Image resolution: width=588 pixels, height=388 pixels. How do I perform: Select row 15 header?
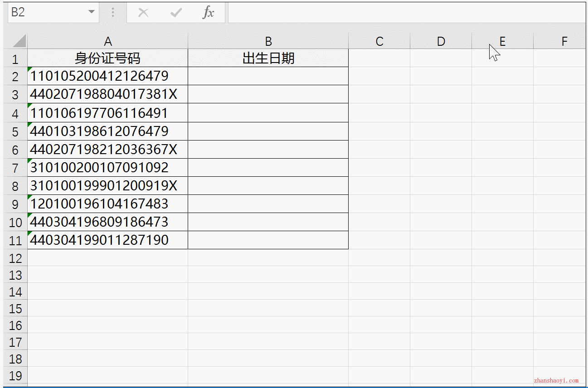pyautogui.click(x=15, y=308)
